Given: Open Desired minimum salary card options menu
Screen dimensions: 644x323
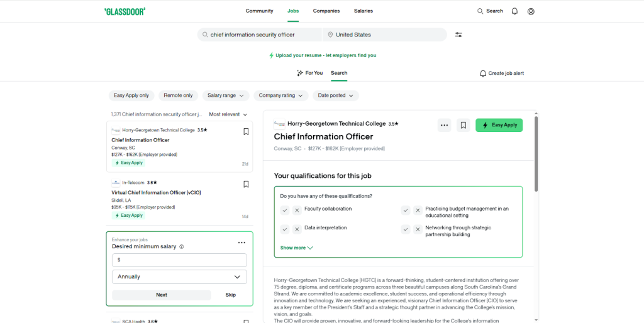Looking at the screenshot, I should 242,243.
